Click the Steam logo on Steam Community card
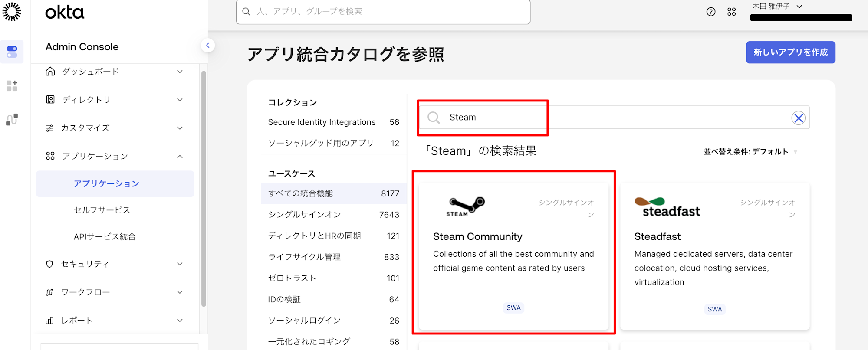This screenshot has height=350, width=868. (x=466, y=206)
